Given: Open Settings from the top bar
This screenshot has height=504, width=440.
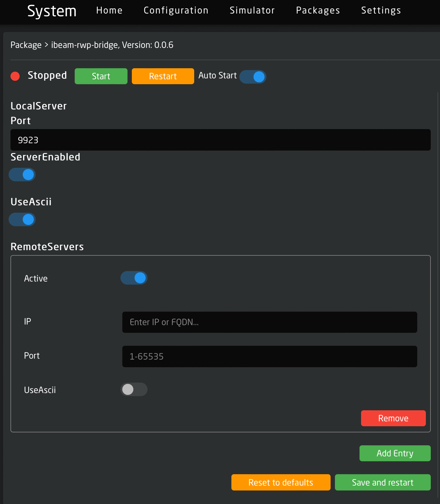Looking at the screenshot, I should (x=381, y=10).
